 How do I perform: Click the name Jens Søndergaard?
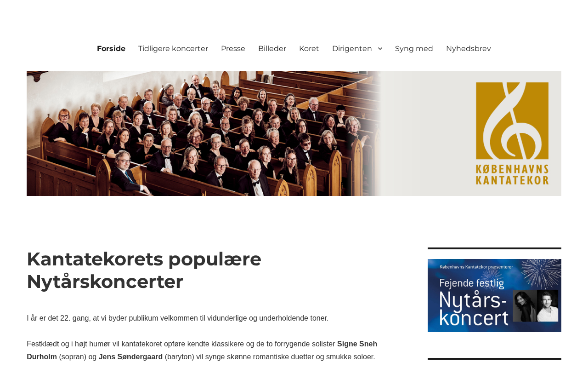(130, 357)
